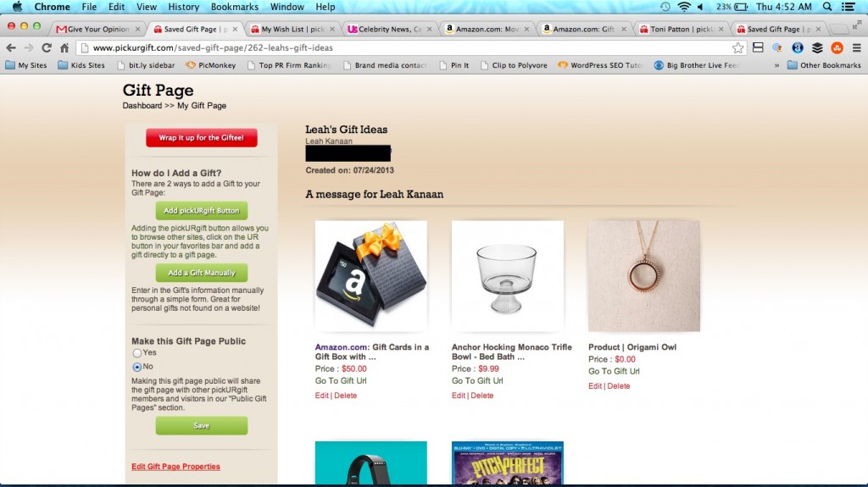This screenshot has height=487, width=868.
Task: Open the Chrome hamburger menu icon
Action: pos(856,48)
